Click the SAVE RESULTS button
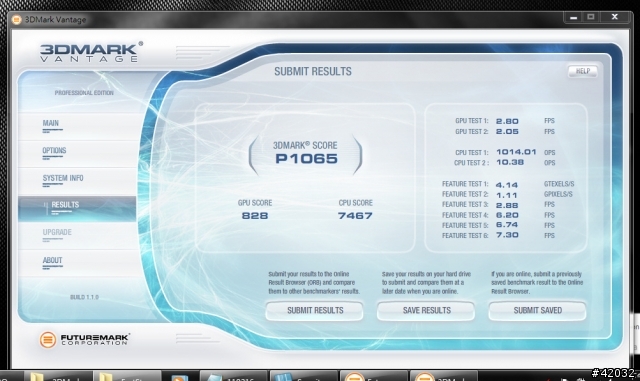This screenshot has height=381, width=640. click(426, 311)
